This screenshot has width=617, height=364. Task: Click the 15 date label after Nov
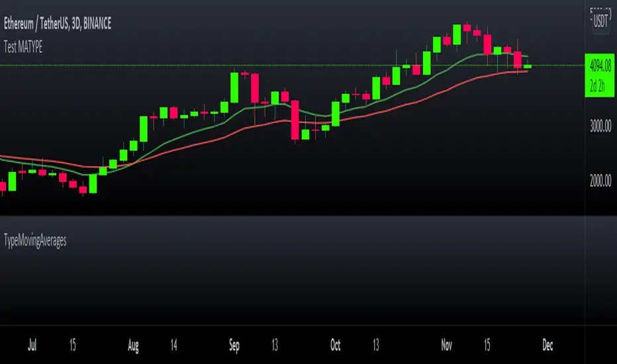point(487,345)
